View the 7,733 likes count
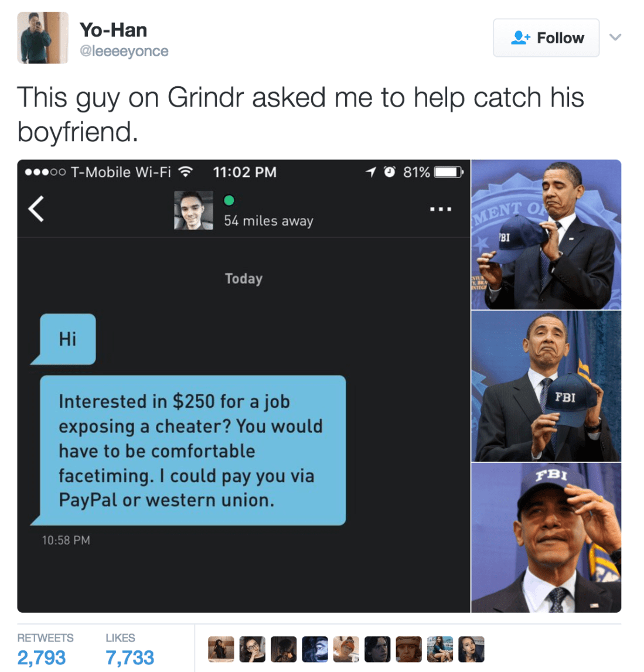This screenshot has height=672, width=644. pyautogui.click(x=130, y=657)
